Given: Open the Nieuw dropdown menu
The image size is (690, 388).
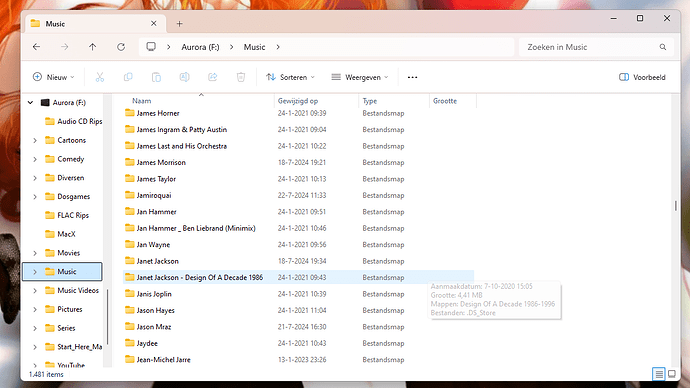Looking at the screenshot, I should pyautogui.click(x=54, y=77).
